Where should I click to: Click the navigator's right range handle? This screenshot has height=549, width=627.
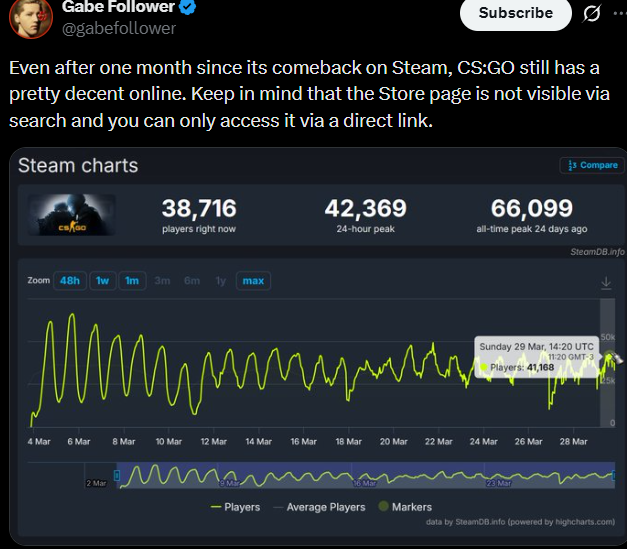(x=613, y=475)
